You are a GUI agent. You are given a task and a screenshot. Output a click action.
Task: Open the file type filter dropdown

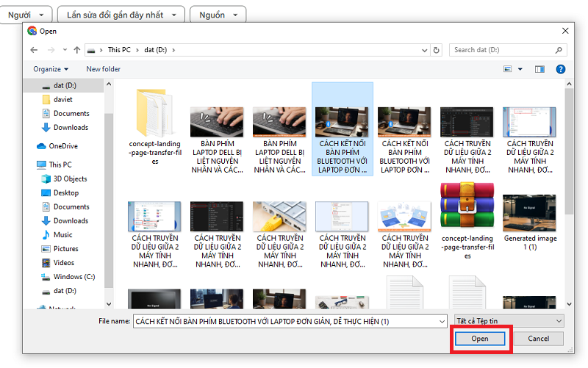(x=509, y=321)
